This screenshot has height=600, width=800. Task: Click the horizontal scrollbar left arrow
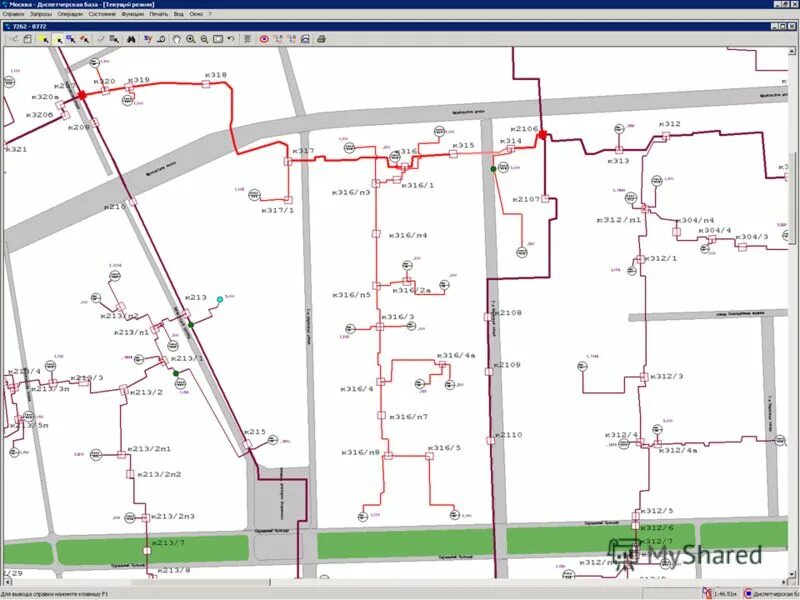tap(7, 582)
